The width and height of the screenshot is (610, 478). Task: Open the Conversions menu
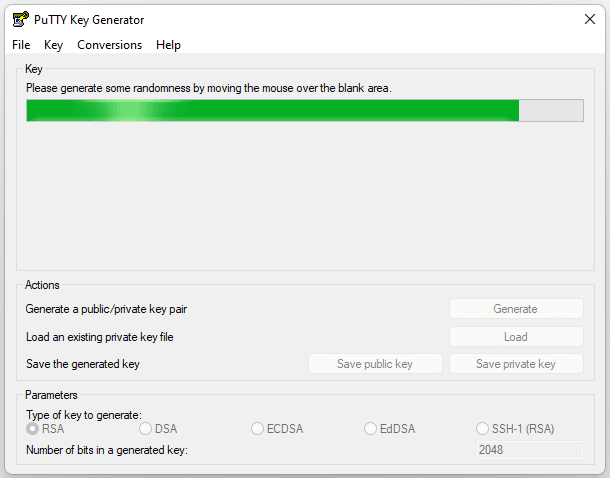click(109, 45)
